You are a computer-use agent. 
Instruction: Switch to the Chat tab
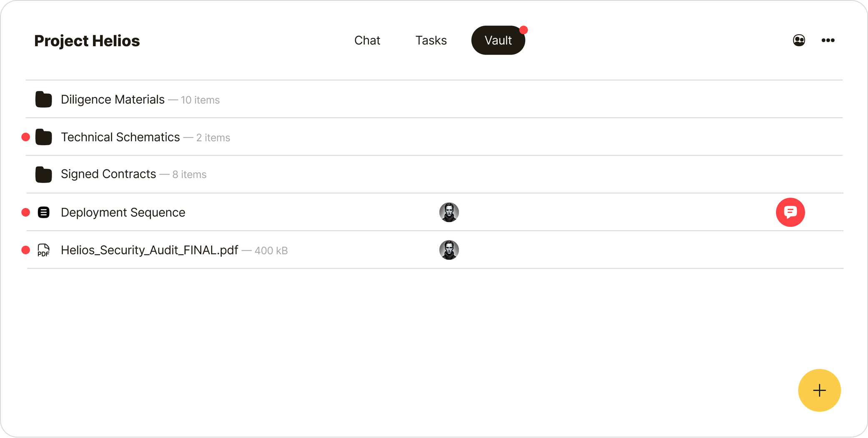[x=367, y=40]
